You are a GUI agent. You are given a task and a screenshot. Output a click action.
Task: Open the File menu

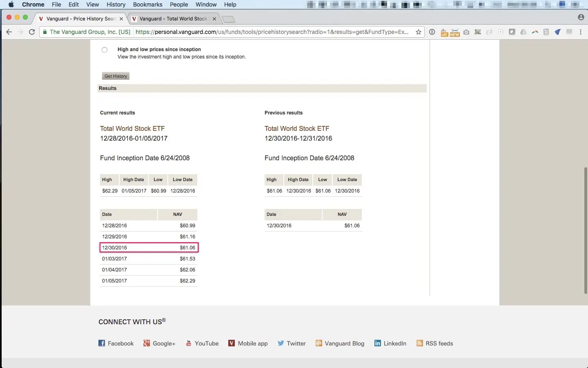(x=56, y=4)
